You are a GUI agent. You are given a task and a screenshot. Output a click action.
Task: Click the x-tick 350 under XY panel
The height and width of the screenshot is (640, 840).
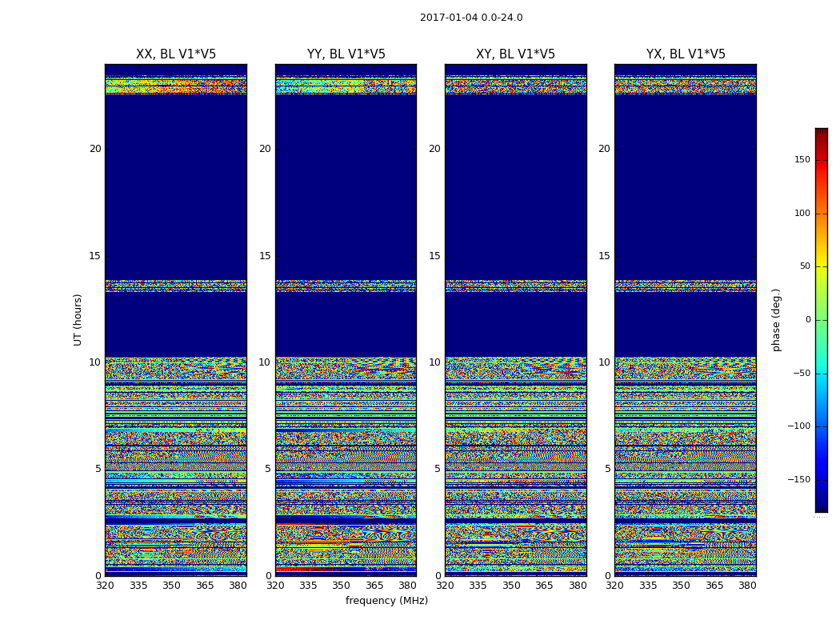click(x=512, y=586)
